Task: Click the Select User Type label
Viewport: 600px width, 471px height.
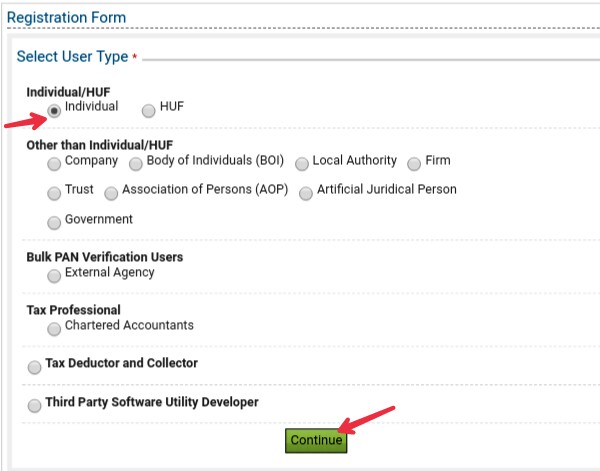Action: coord(72,56)
